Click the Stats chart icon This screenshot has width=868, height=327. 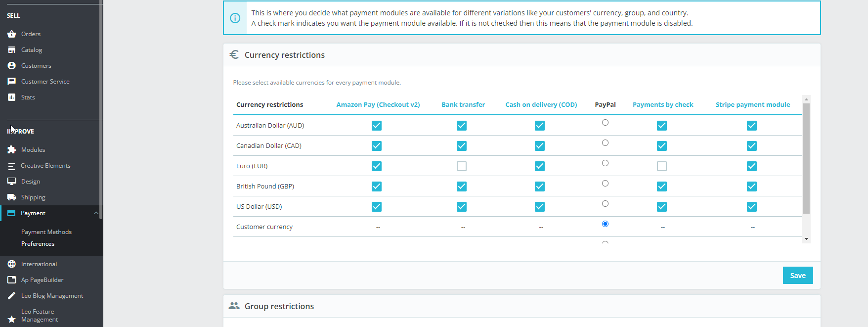11,97
